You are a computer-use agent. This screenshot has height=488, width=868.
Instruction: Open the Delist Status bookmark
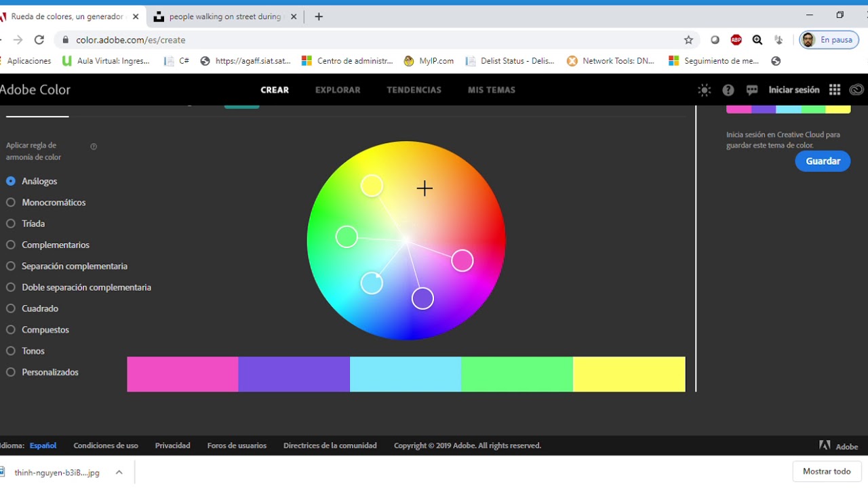click(510, 61)
